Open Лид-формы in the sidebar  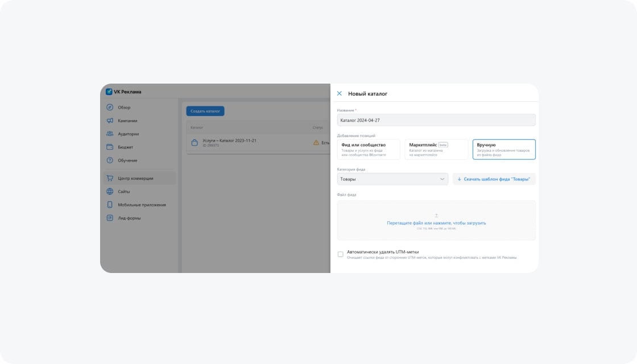click(139, 218)
